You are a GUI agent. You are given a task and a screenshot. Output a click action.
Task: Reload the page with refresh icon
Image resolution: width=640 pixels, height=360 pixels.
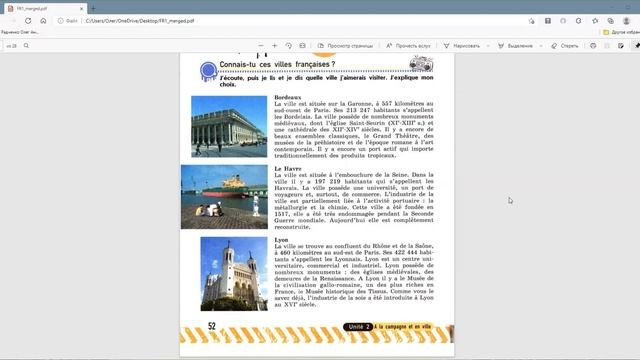point(28,21)
